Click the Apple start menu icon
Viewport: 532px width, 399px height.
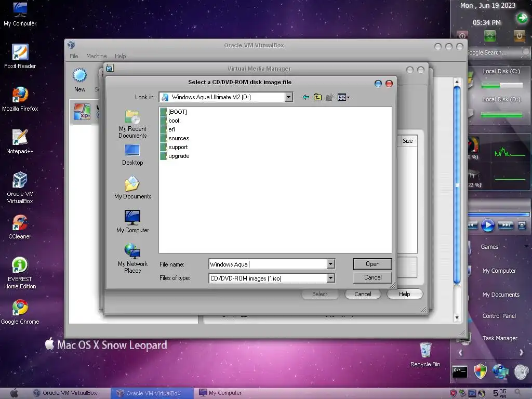pos(14,393)
